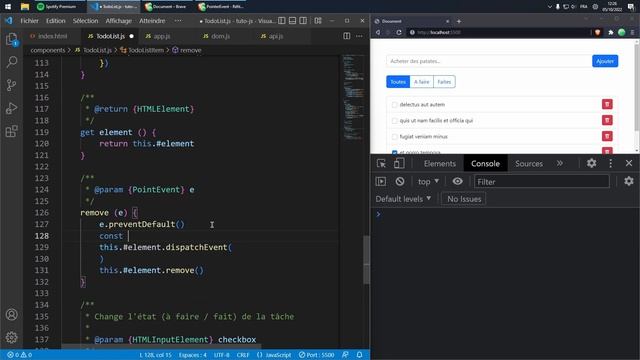Open the Sélection menu
The width and height of the screenshot is (640, 360).
pos(85,20)
